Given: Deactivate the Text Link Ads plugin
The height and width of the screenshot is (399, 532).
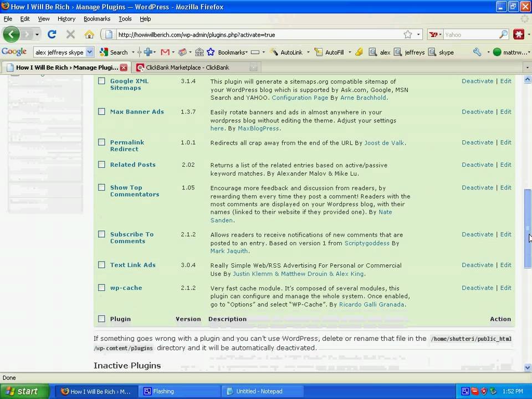Looking at the screenshot, I should [x=477, y=265].
